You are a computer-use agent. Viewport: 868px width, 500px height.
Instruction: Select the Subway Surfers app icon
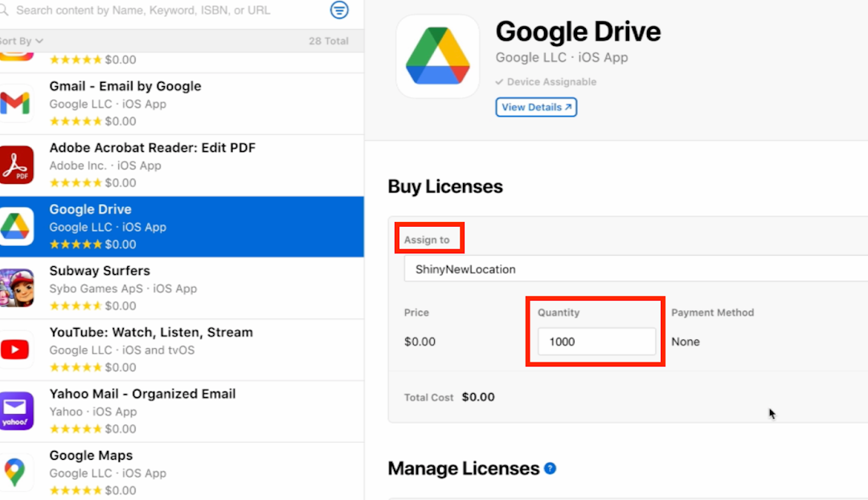(16, 287)
